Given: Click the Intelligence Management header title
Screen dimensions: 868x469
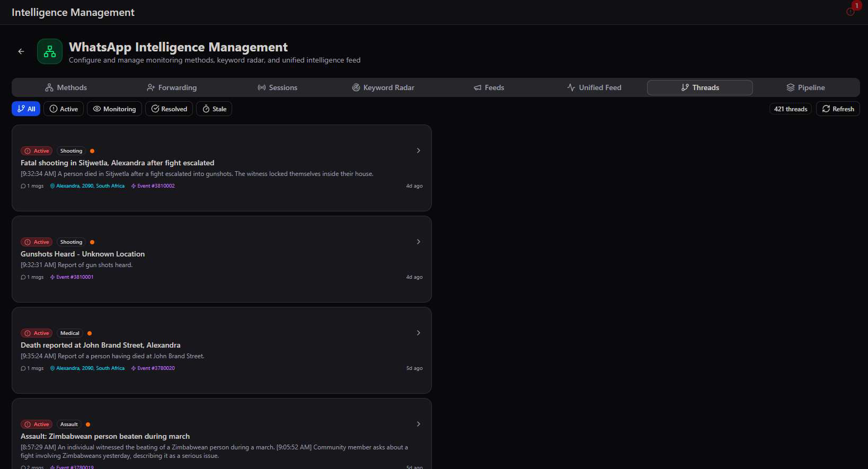Looking at the screenshot, I should click(x=73, y=12).
